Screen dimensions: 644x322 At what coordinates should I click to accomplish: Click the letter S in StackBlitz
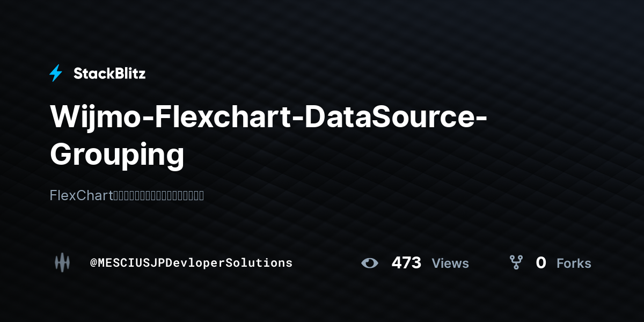pyautogui.click(x=78, y=74)
